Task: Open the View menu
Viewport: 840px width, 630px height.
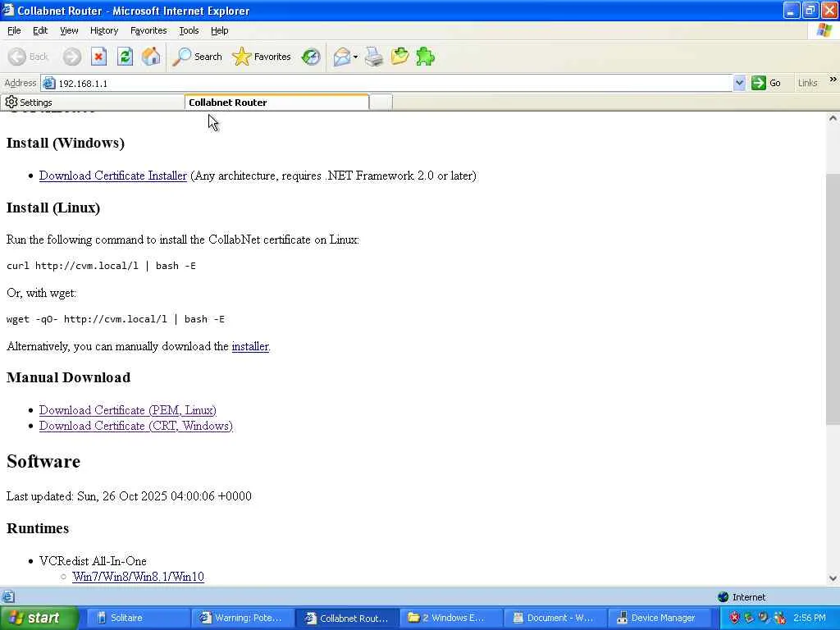Action: point(69,30)
